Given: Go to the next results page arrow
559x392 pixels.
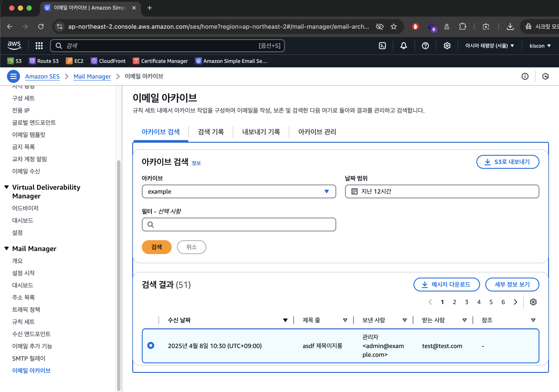Looking at the screenshot, I should 515,302.
